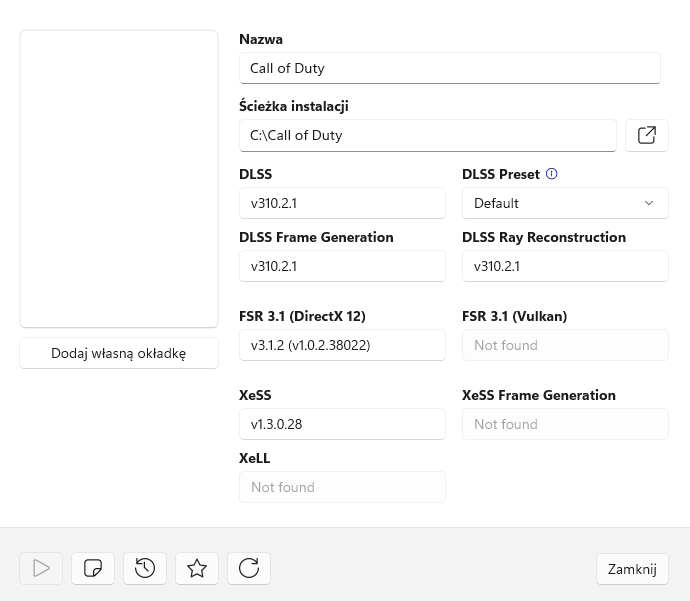The image size is (690, 601).
Task: Click the Nazwa field with Call of Duty
Action: (x=449, y=68)
